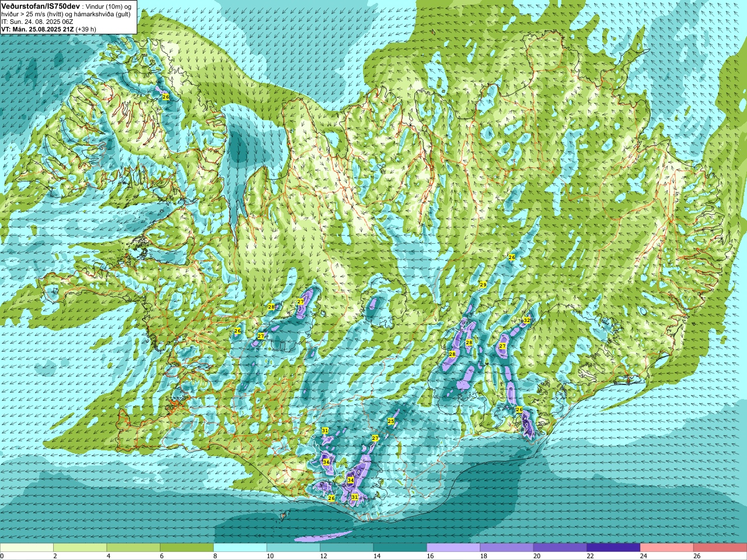This screenshot has height=560, width=747.
Task: Click the pale yellow 0–2 legend swatch
Action: coord(27,548)
